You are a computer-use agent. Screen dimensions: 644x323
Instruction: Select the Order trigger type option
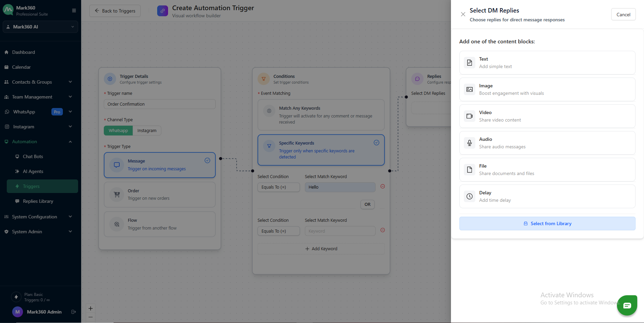coord(160,195)
